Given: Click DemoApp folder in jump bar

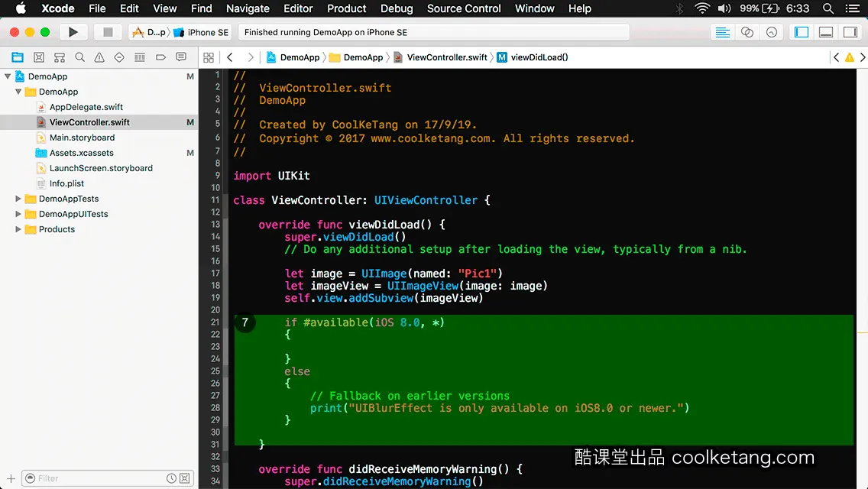Looking at the screenshot, I should coord(357,57).
